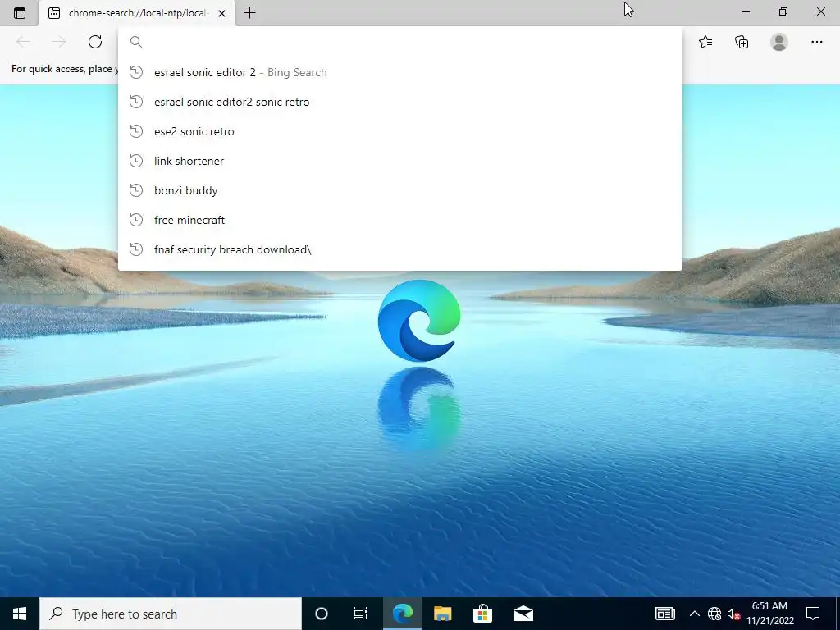840x630 pixels.
Task: Open a new tab with plus button
Action: 249,13
